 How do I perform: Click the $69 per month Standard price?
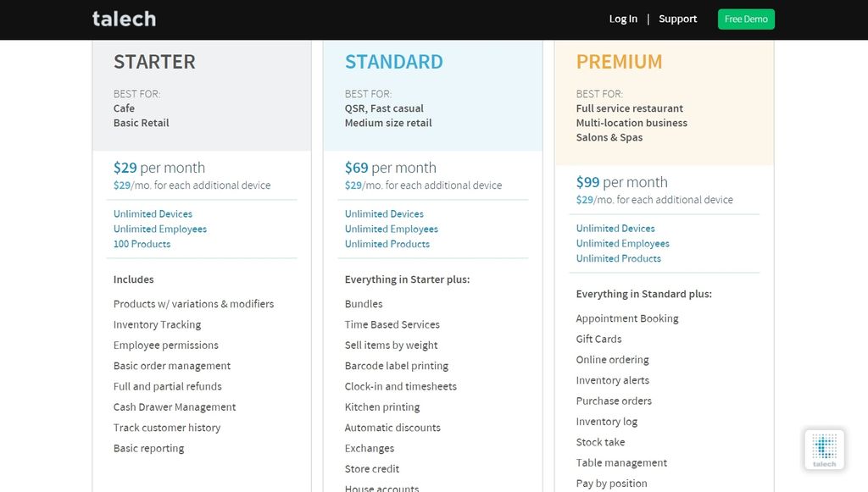tap(390, 168)
